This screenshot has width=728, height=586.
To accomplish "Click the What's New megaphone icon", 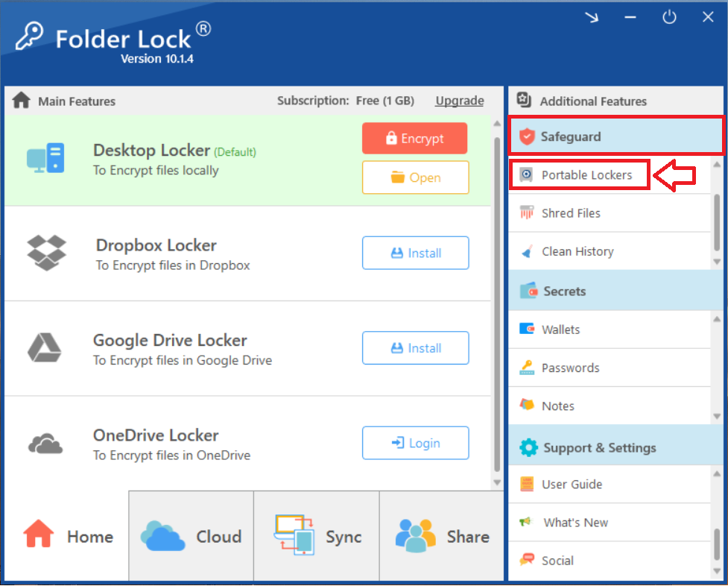I will coord(525,521).
